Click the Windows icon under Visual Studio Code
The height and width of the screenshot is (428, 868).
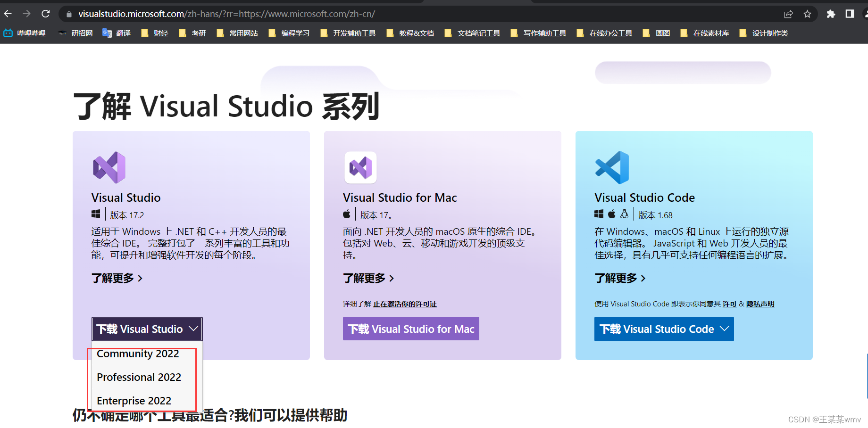tap(599, 214)
